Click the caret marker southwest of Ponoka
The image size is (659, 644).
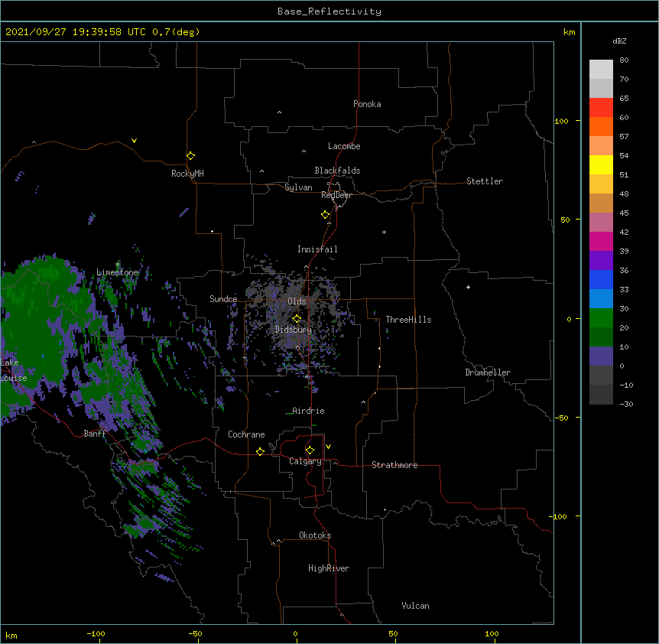point(280,112)
